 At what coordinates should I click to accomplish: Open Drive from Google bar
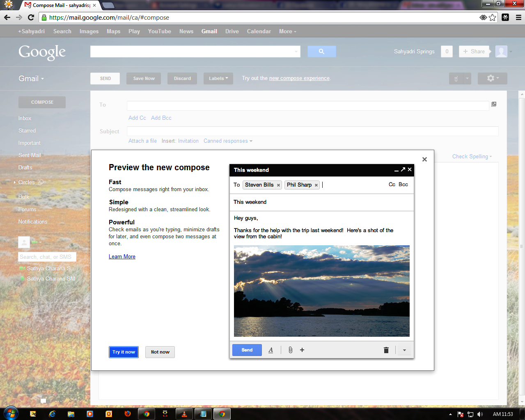coord(232,31)
